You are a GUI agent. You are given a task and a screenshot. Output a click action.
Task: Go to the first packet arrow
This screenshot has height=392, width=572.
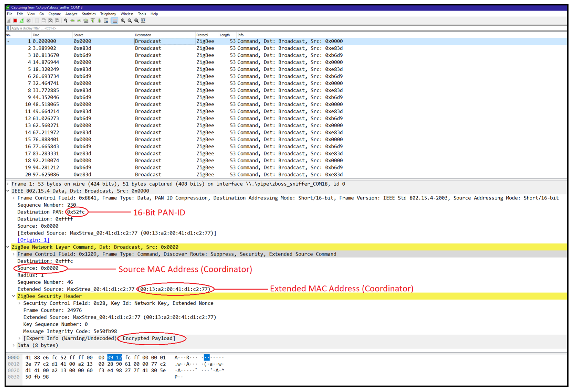[x=93, y=21]
